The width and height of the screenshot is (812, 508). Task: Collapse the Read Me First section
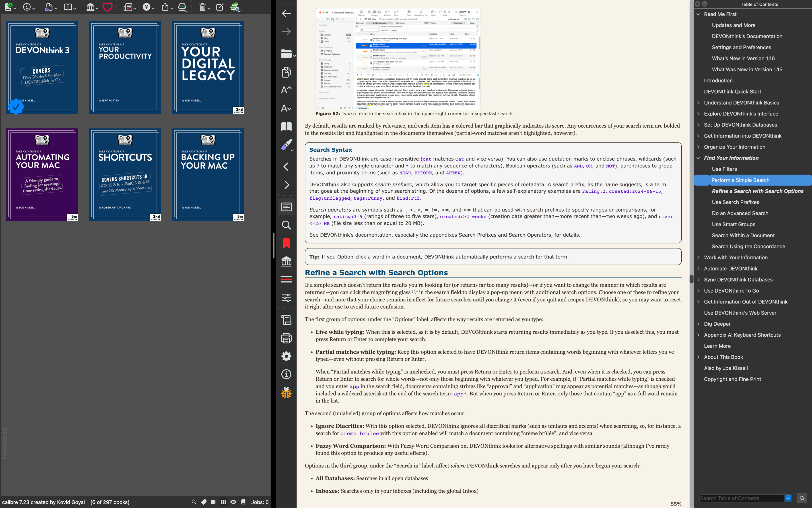click(x=698, y=14)
